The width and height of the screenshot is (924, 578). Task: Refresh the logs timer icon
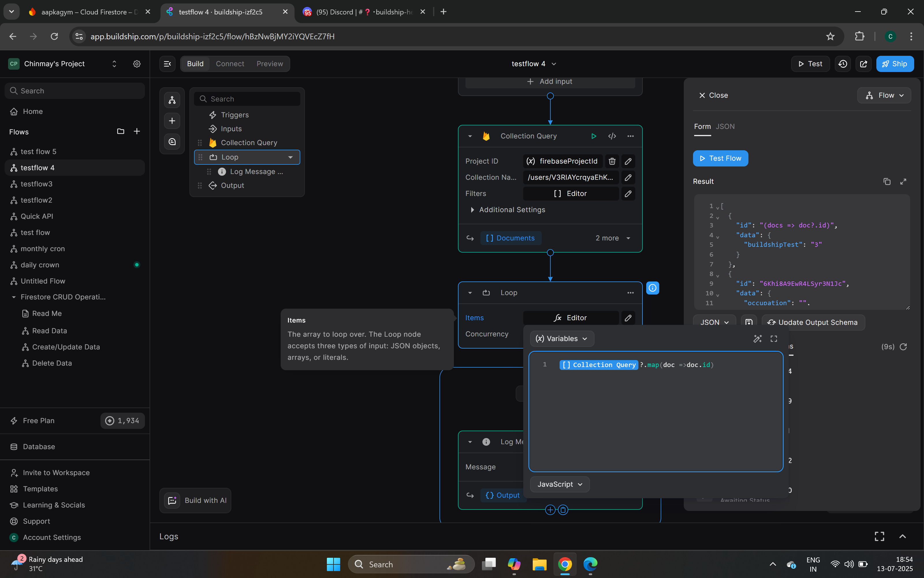[903, 347]
